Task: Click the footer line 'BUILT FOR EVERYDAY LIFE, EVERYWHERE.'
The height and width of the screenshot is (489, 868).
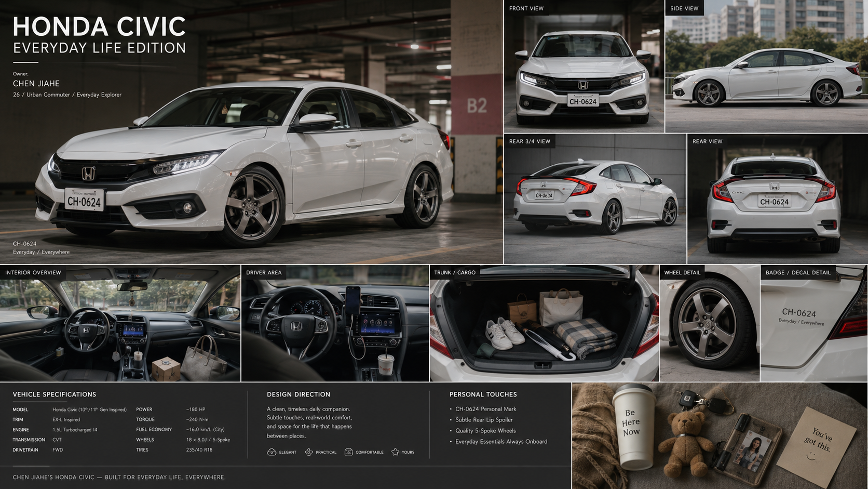Action: tap(165, 477)
